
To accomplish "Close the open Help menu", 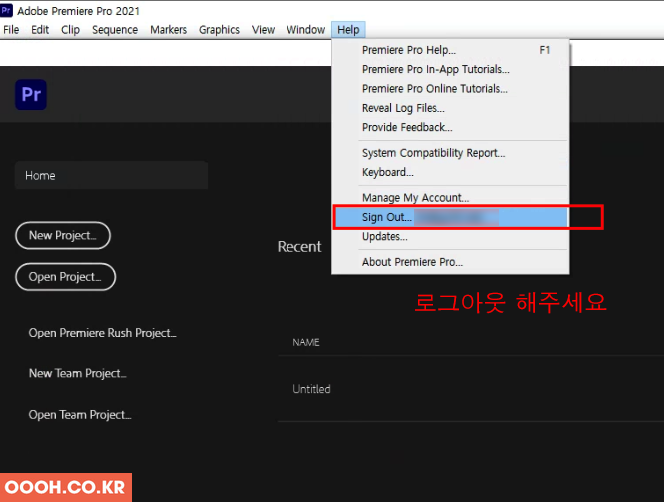I will [348, 30].
